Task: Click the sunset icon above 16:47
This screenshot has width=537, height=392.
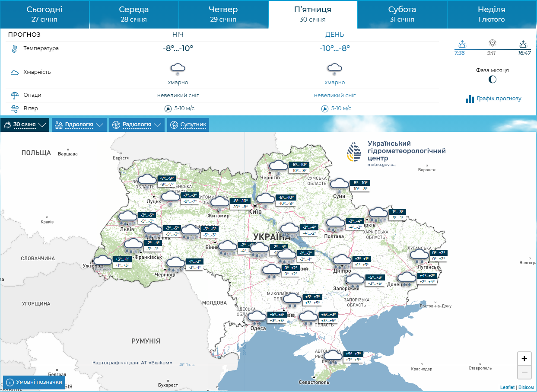Action: coord(523,43)
